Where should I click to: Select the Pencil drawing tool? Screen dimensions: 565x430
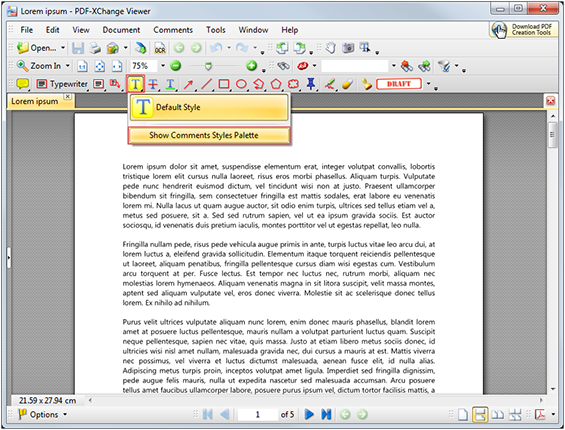329,84
